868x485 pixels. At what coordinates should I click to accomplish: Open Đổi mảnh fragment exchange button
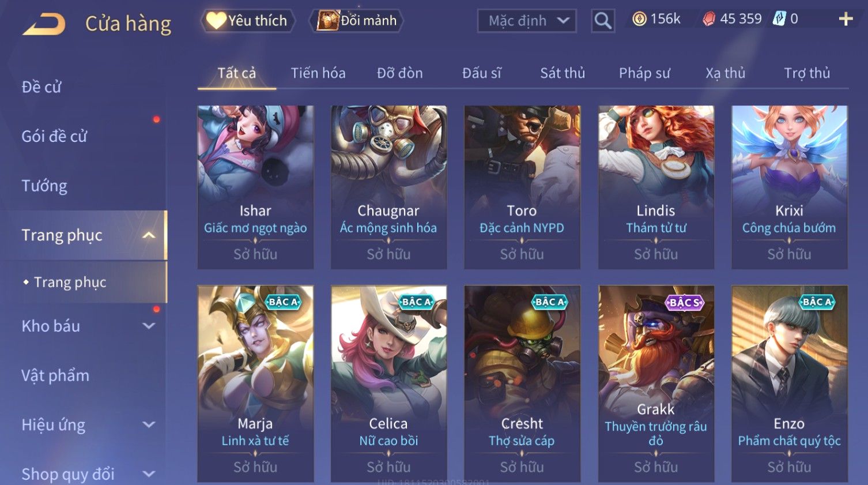pos(357,21)
